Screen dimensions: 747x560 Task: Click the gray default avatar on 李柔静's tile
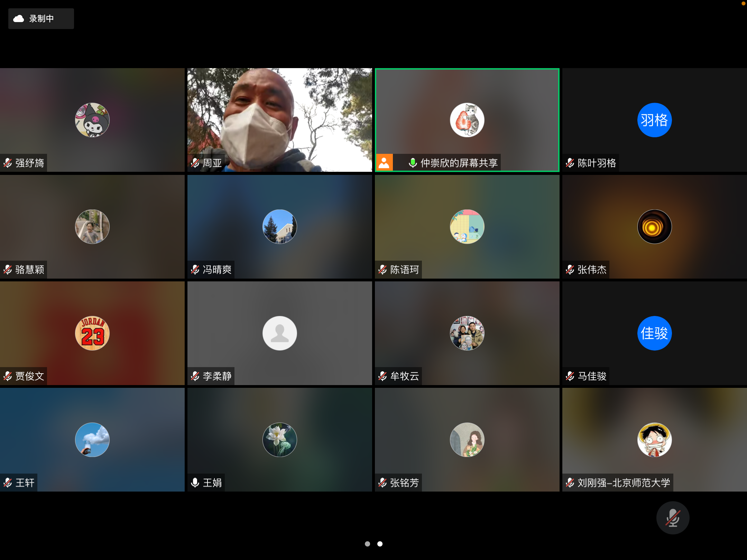point(279,333)
